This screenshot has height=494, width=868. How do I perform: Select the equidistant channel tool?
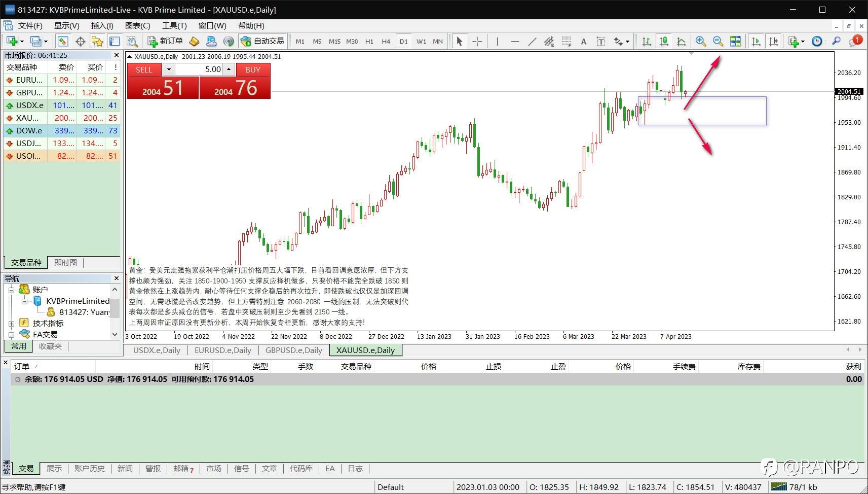549,41
